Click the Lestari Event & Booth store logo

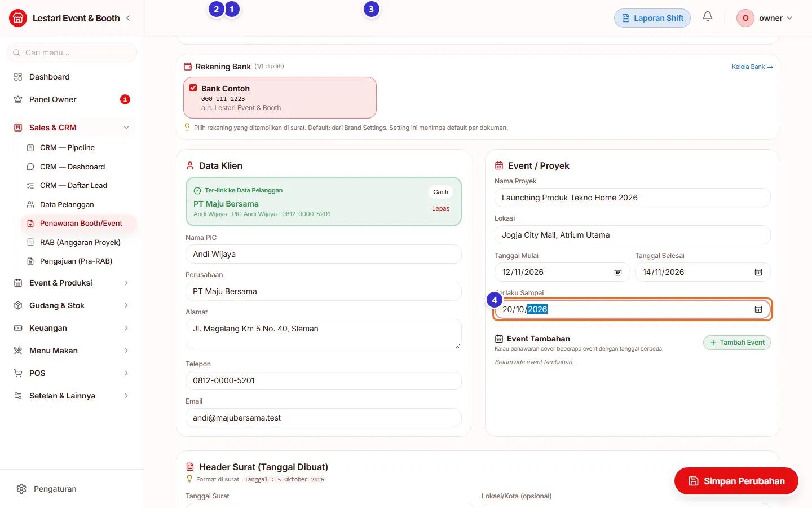pyautogui.click(x=18, y=18)
